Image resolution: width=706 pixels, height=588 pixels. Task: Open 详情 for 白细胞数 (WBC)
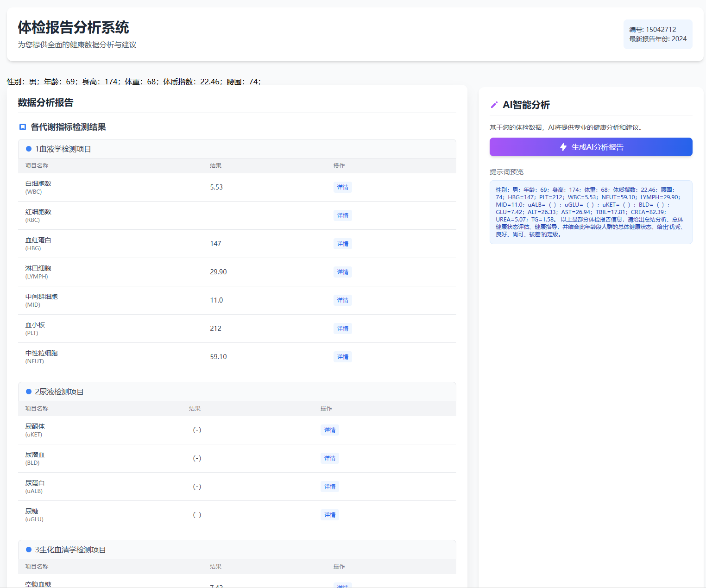click(x=342, y=187)
